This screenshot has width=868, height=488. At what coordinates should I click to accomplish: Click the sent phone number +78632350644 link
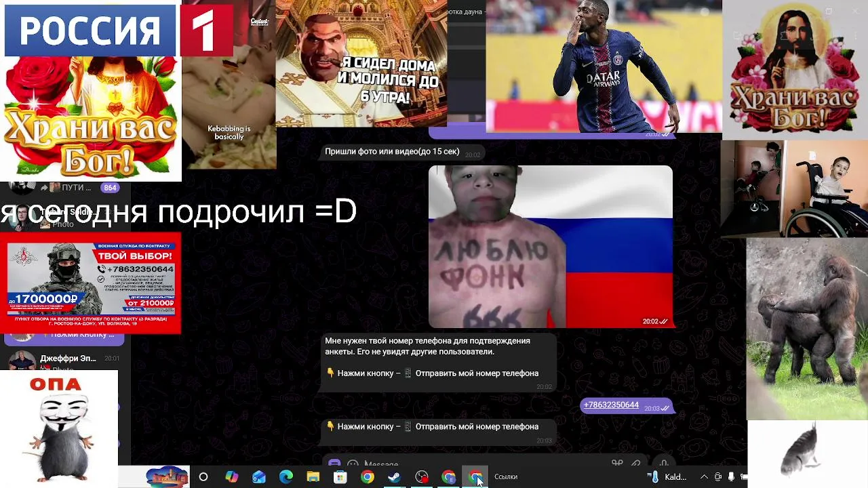(611, 405)
